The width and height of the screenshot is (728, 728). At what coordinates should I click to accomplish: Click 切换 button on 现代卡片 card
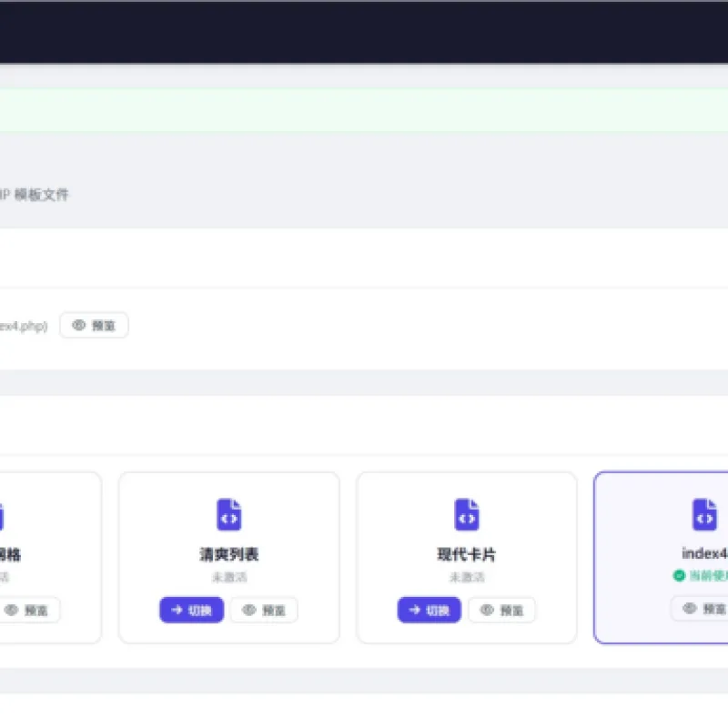click(429, 610)
